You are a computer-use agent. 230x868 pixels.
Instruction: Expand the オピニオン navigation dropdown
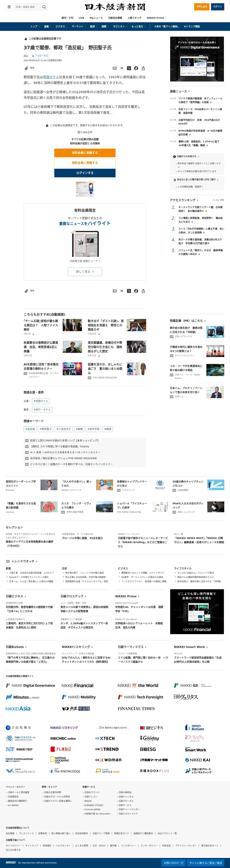pos(120,26)
